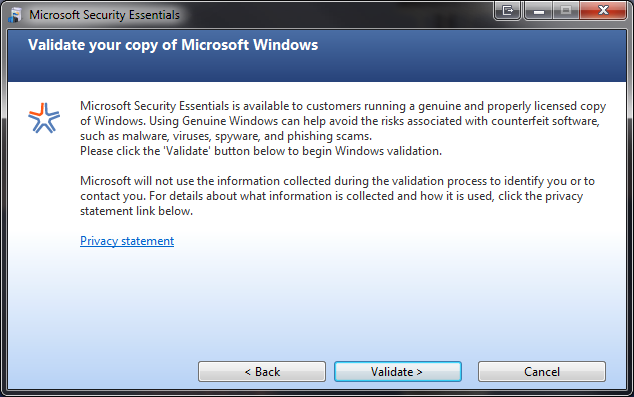Screen dimensions: 634x397
Task: Start validation with the Validate button
Action: coord(398,372)
